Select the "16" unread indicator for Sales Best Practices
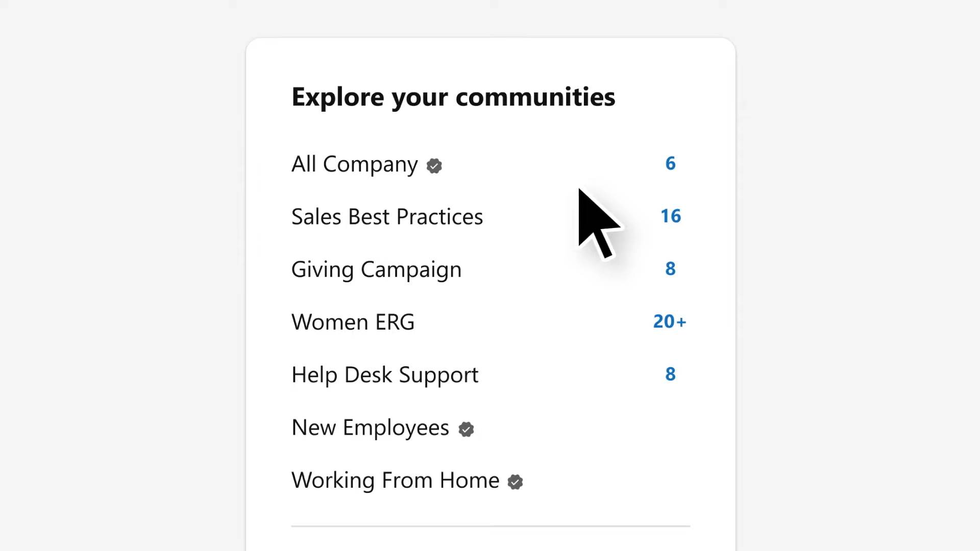 tap(671, 216)
